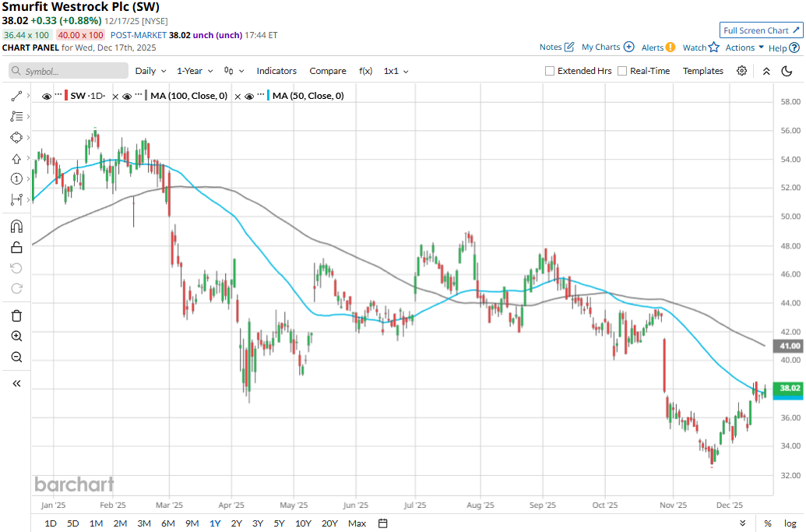Open the Daily frequency dropdown

coord(150,71)
